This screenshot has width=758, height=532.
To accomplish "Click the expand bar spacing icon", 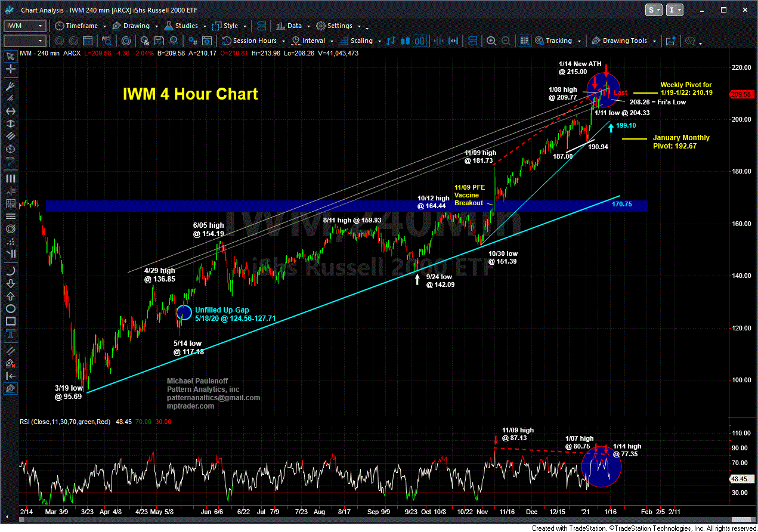I will [x=453, y=41].
